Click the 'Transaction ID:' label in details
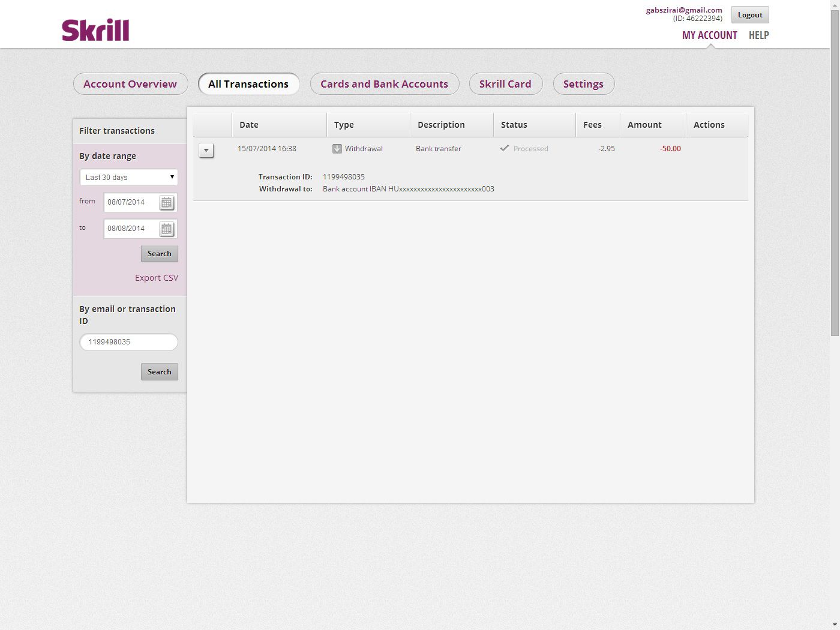The height and width of the screenshot is (630, 840). point(286,177)
